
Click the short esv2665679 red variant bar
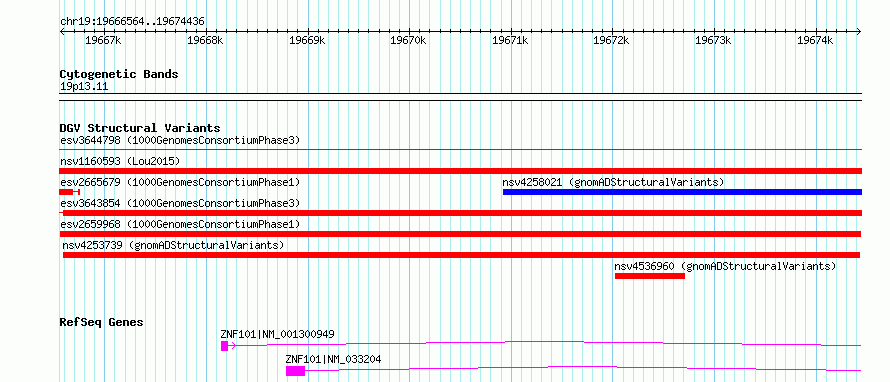click(x=69, y=192)
